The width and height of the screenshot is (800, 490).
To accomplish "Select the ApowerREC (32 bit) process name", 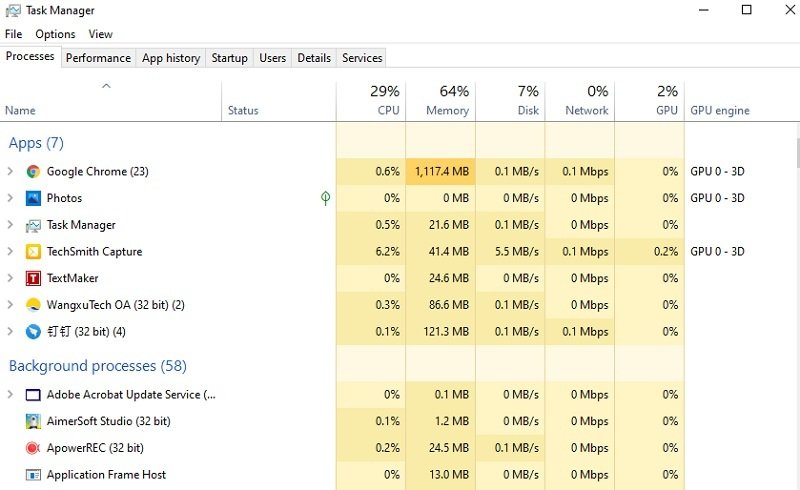I will pos(95,448).
